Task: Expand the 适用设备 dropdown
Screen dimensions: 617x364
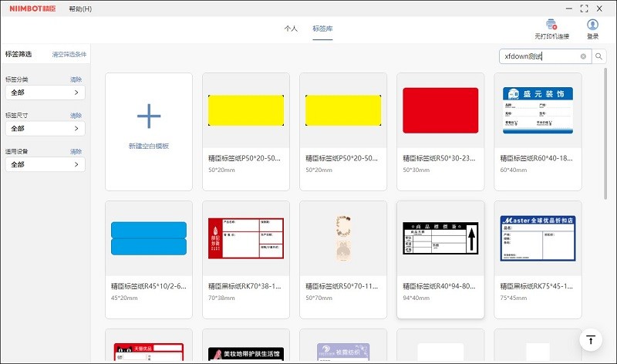Action: tap(46, 164)
